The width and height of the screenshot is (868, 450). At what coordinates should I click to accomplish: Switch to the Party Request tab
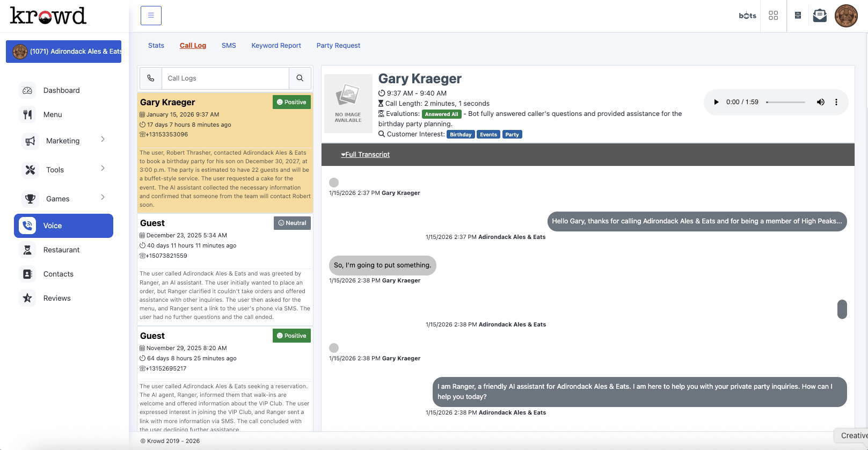click(338, 46)
